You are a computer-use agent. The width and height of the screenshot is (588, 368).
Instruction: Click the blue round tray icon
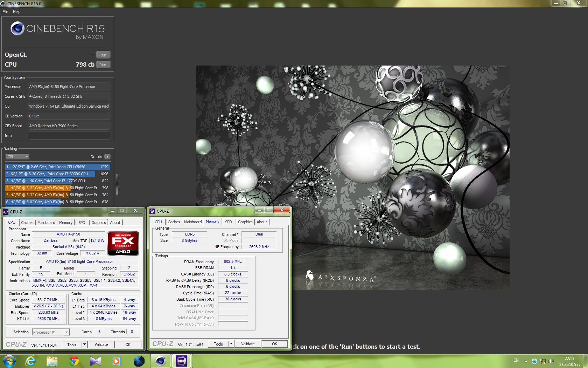tap(534, 361)
